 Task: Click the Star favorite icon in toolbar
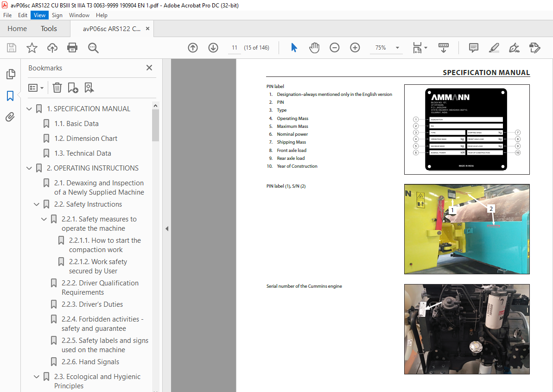(32, 48)
